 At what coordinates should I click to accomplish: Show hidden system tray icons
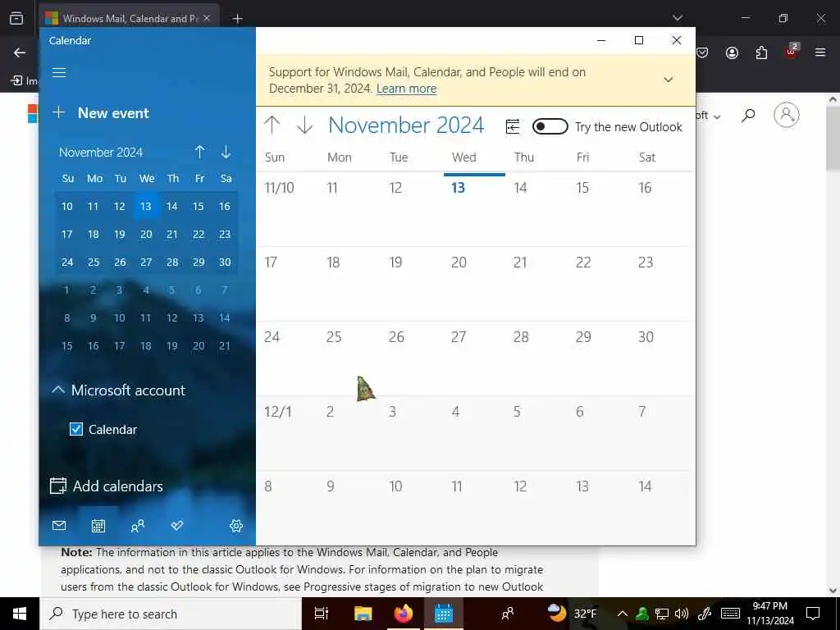pyautogui.click(x=622, y=614)
